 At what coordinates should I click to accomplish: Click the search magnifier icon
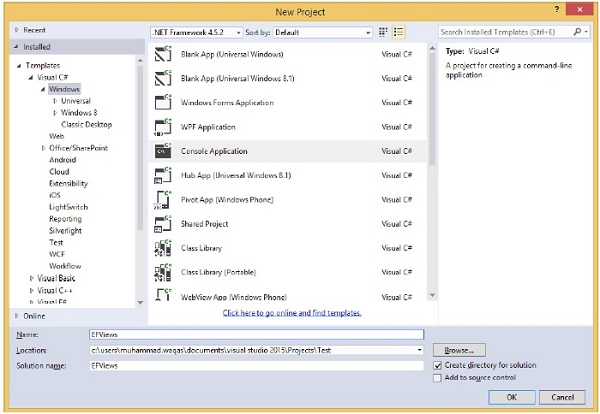[x=577, y=32]
